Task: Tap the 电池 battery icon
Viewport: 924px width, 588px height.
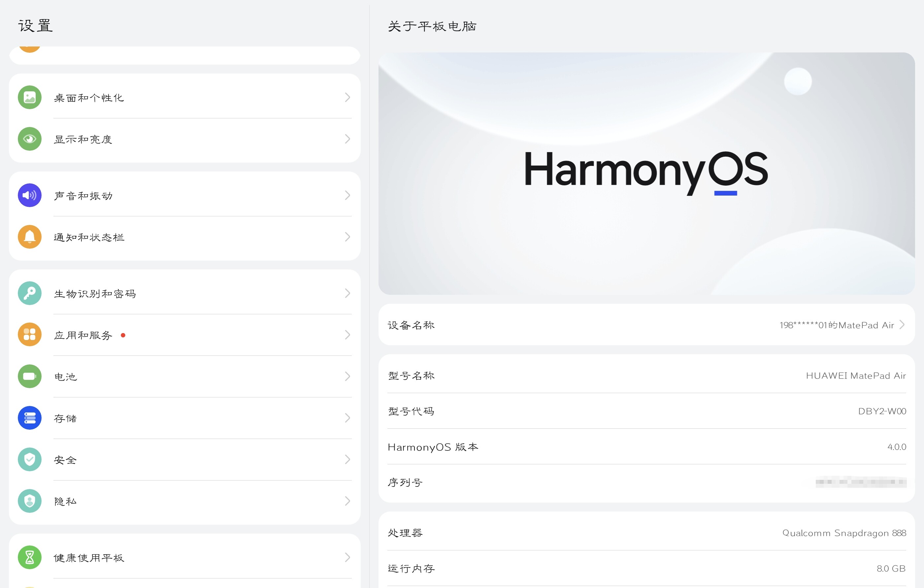Action: 30,376
